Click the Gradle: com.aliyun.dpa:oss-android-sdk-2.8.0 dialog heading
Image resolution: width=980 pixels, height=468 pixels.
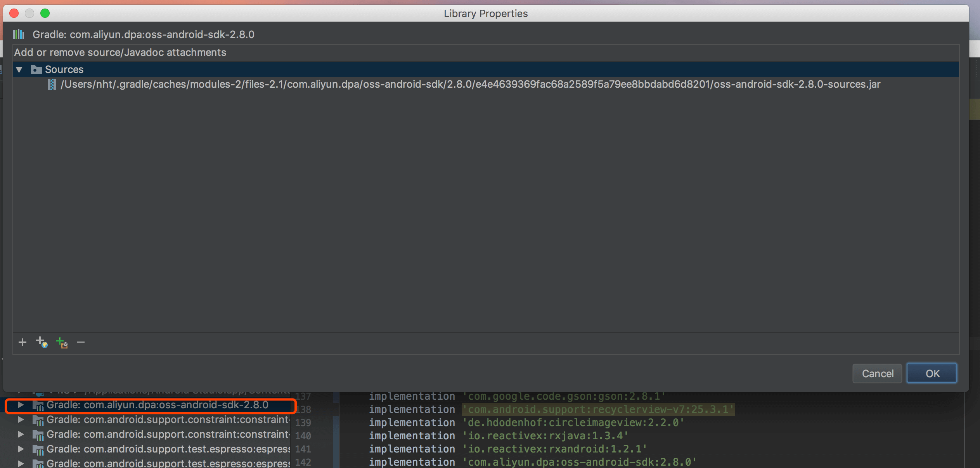(x=143, y=35)
